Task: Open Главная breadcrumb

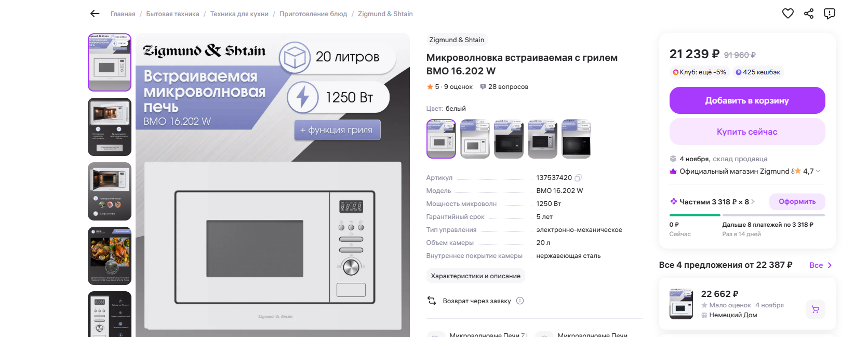Action: click(x=123, y=14)
